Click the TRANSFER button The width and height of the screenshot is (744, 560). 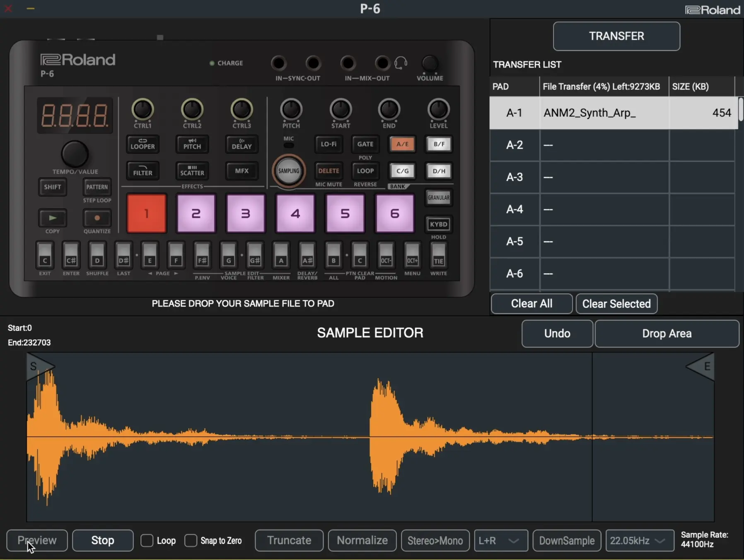pos(616,36)
